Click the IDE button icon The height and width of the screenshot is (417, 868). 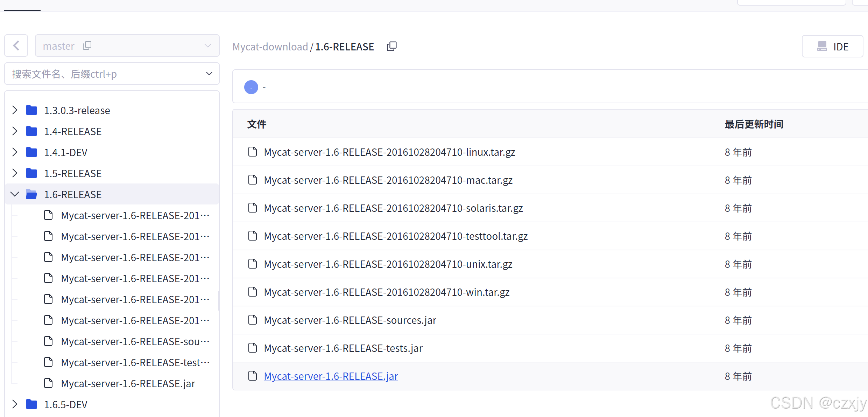(822, 46)
